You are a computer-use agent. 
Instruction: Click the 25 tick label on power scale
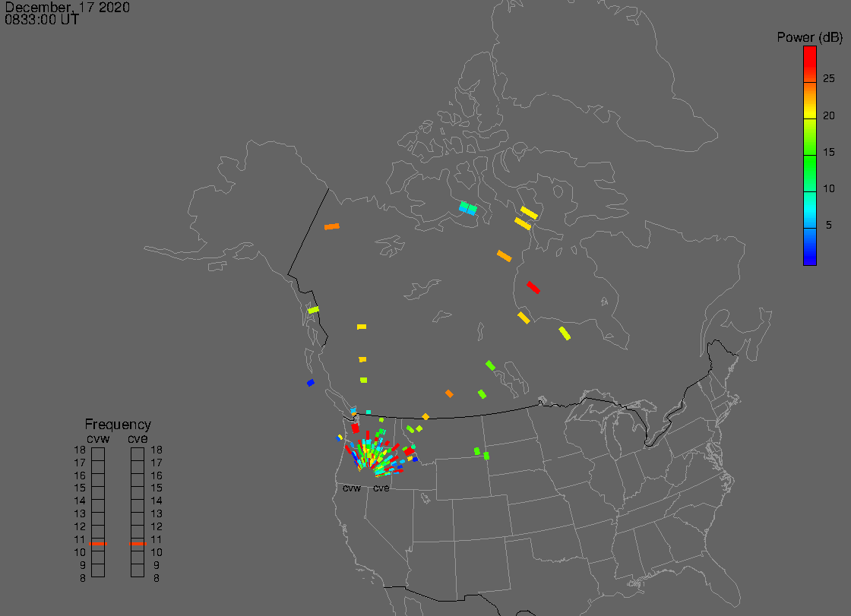[x=829, y=79]
